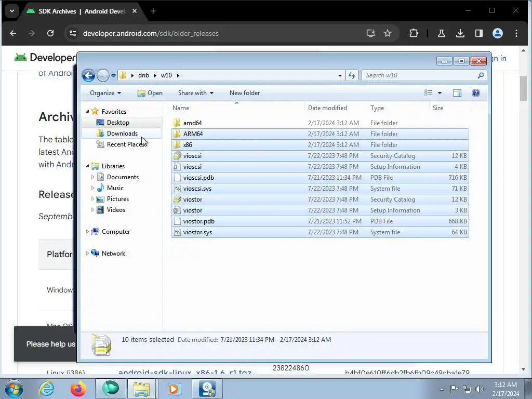Select the ARM64 folder icon
The height and width of the screenshot is (399, 532).
point(177,134)
